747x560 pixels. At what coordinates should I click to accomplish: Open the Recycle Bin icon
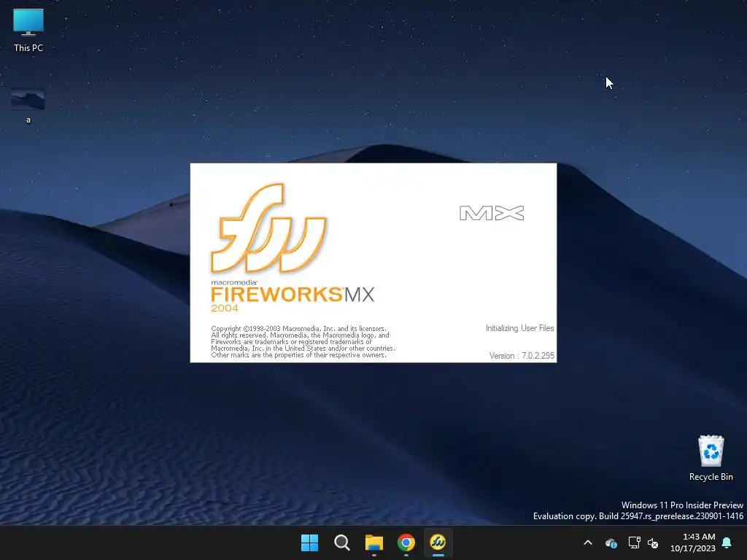click(711, 458)
